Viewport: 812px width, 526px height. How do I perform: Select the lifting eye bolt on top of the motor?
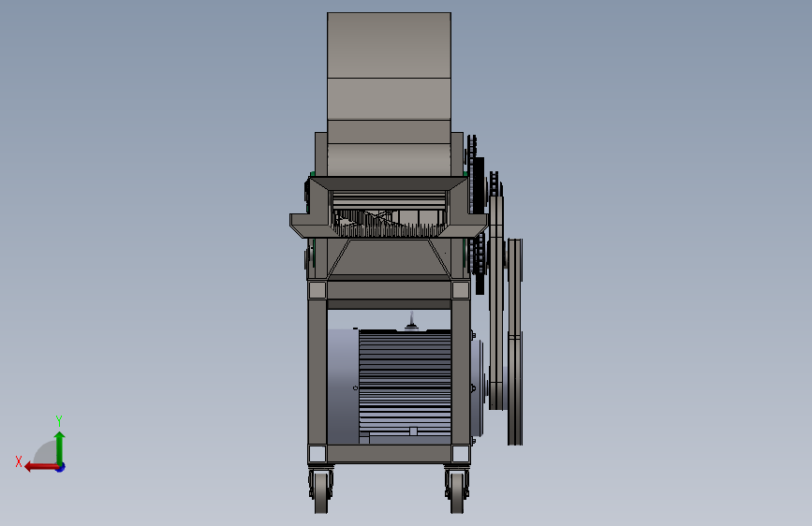pyautogui.click(x=412, y=320)
